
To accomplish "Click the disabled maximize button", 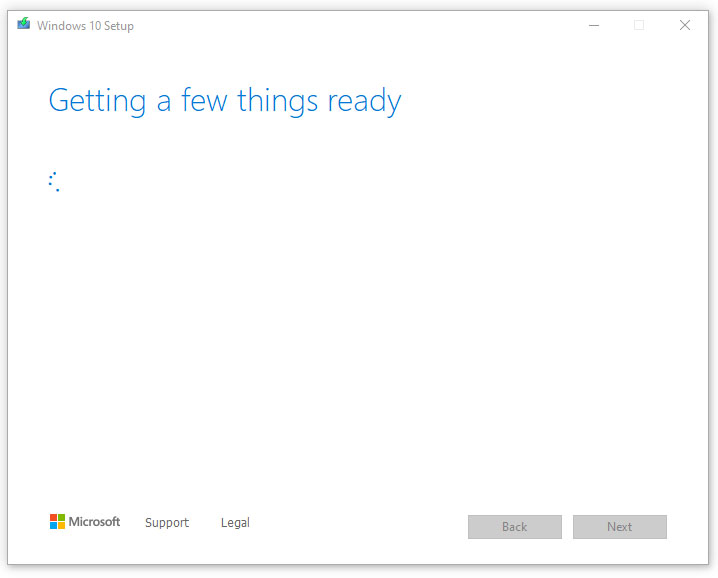I will (639, 25).
